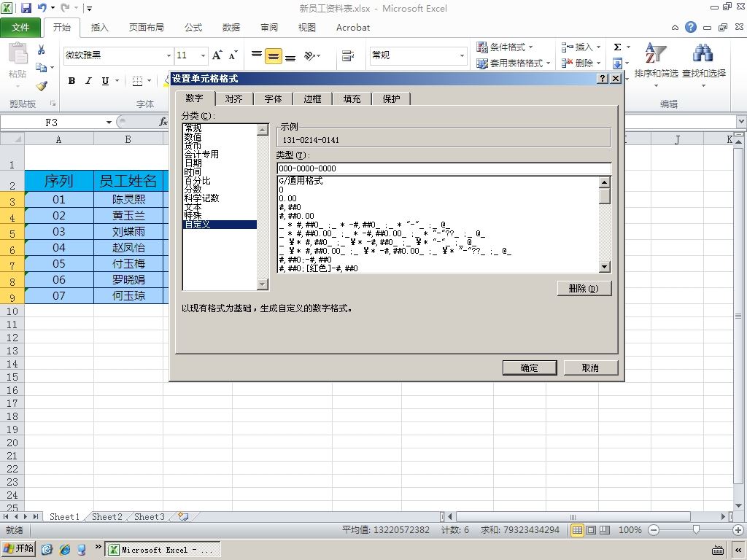Click the Cut scissors icon

42,50
